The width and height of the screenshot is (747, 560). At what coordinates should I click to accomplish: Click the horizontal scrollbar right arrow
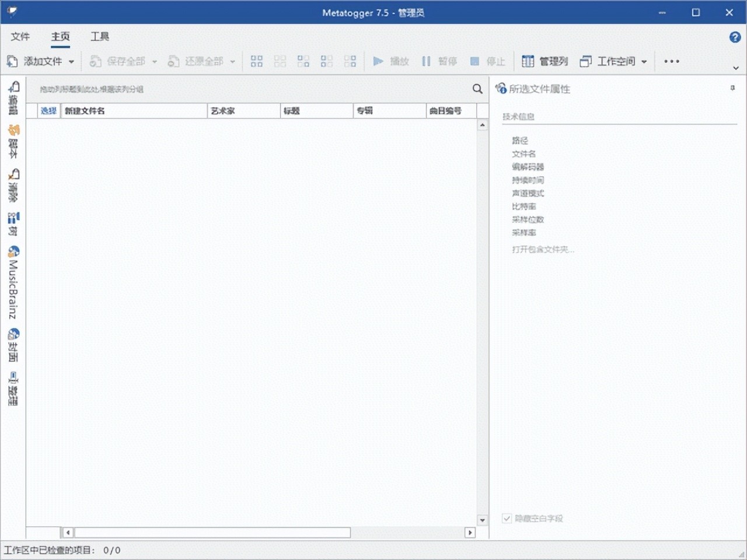470,533
